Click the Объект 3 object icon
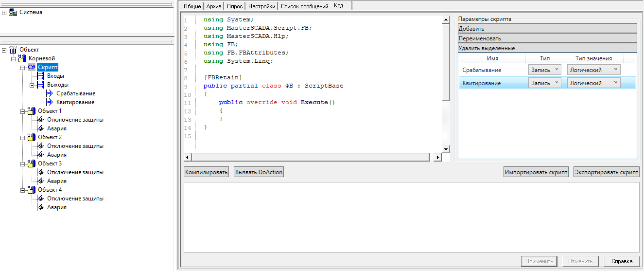 coord(32,163)
